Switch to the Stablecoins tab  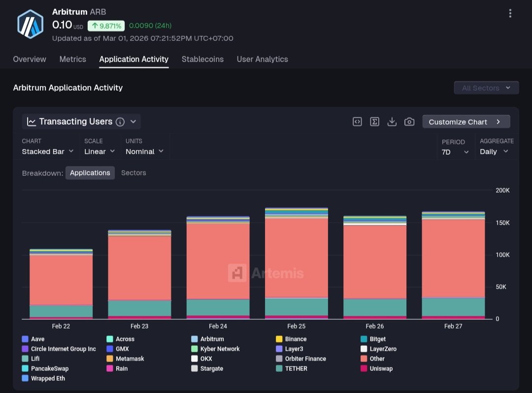(x=202, y=59)
